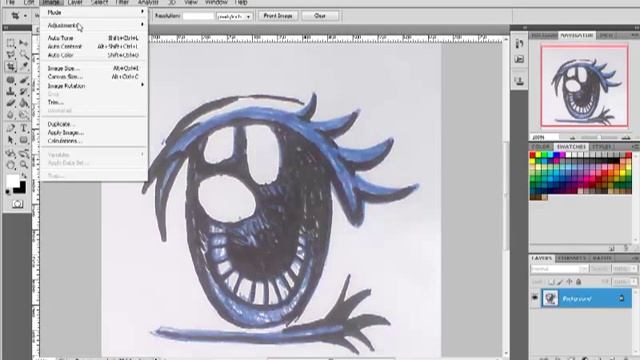Select the Rectangular Marquee tool
This screenshot has height=360, width=640.
pyautogui.click(x=11, y=43)
